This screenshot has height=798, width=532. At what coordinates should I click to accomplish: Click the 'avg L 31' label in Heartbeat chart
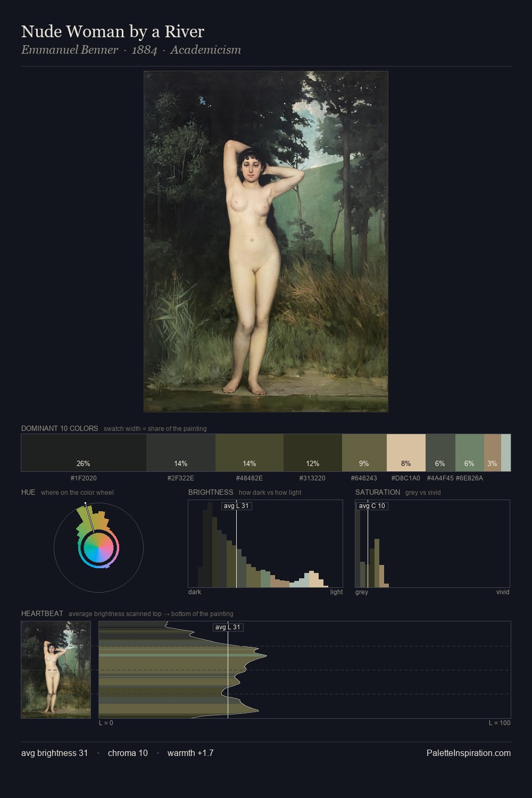click(x=228, y=627)
